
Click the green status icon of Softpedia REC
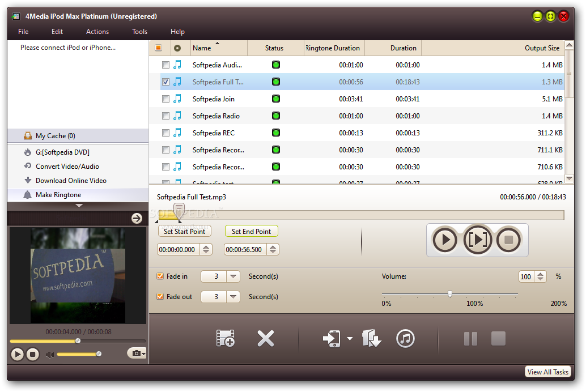276,133
